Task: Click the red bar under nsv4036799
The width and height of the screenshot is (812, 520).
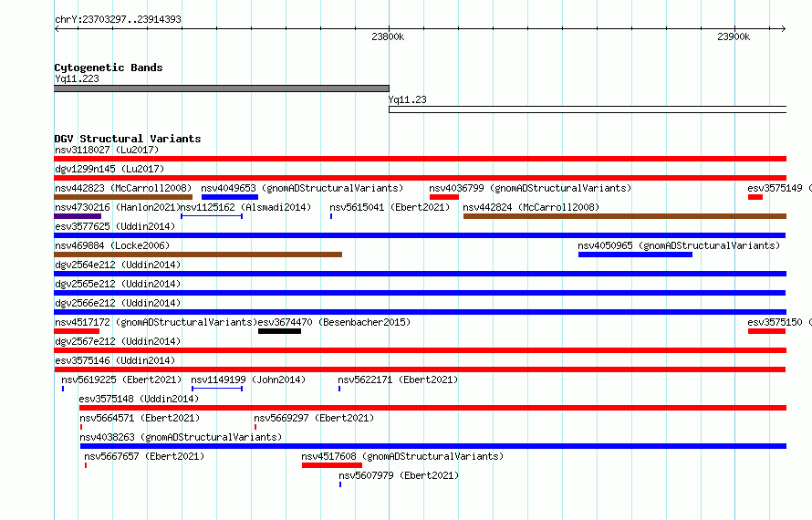Action: (443, 197)
